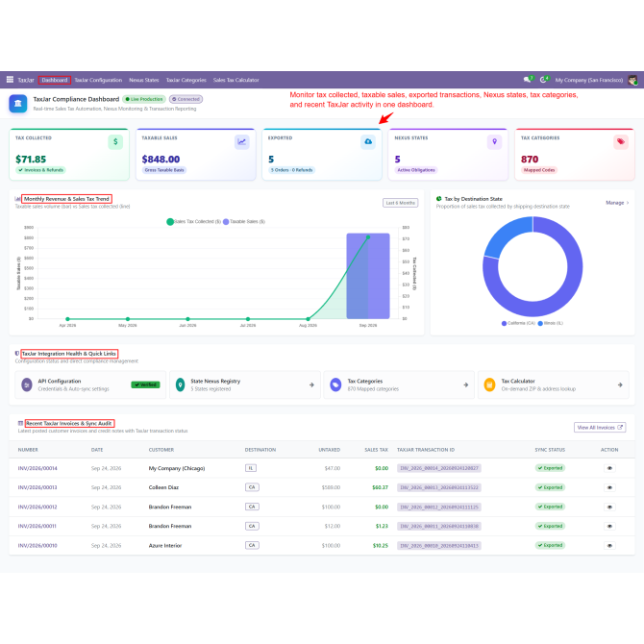The width and height of the screenshot is (644, 644).
Task: Open Tax Categories quick link arrow
Action: (x=466, y=384)
